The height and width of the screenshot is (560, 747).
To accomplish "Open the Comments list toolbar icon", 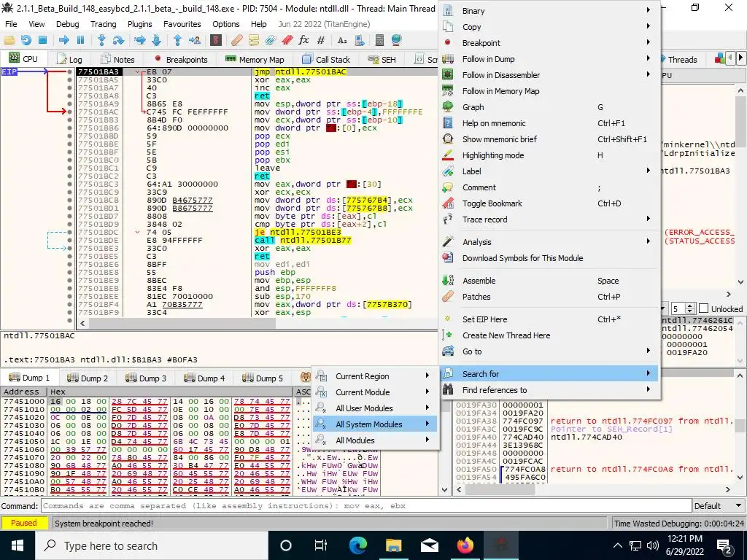I will click(x=253, y=41).
